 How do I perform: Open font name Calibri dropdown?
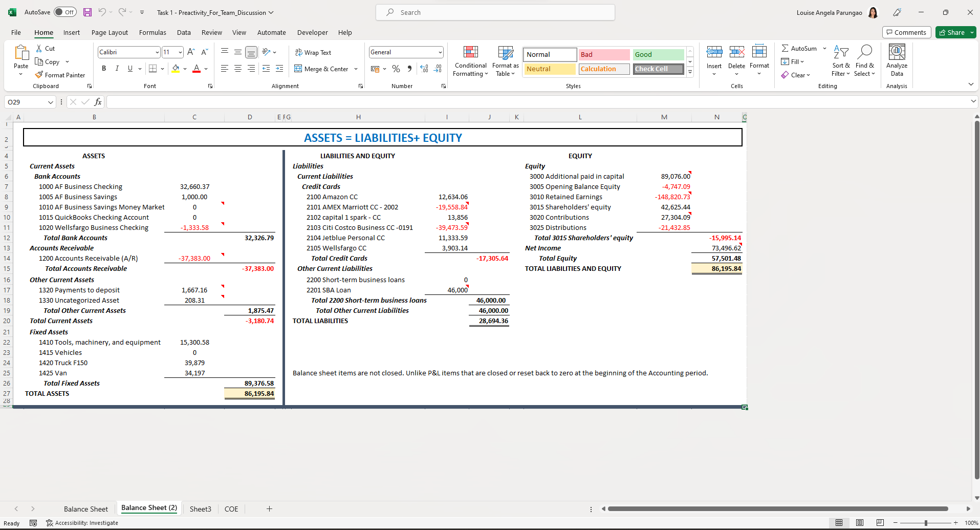click(157, 52)
